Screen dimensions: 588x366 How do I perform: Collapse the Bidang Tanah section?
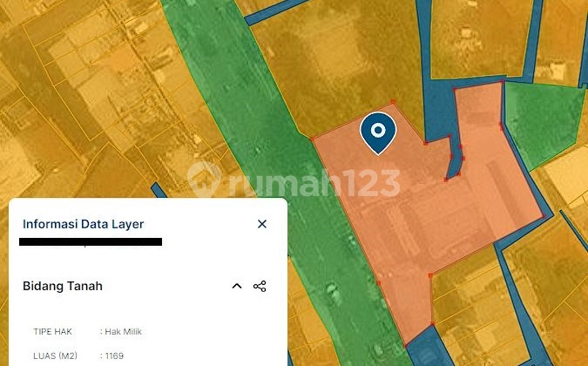pos(236,287)
